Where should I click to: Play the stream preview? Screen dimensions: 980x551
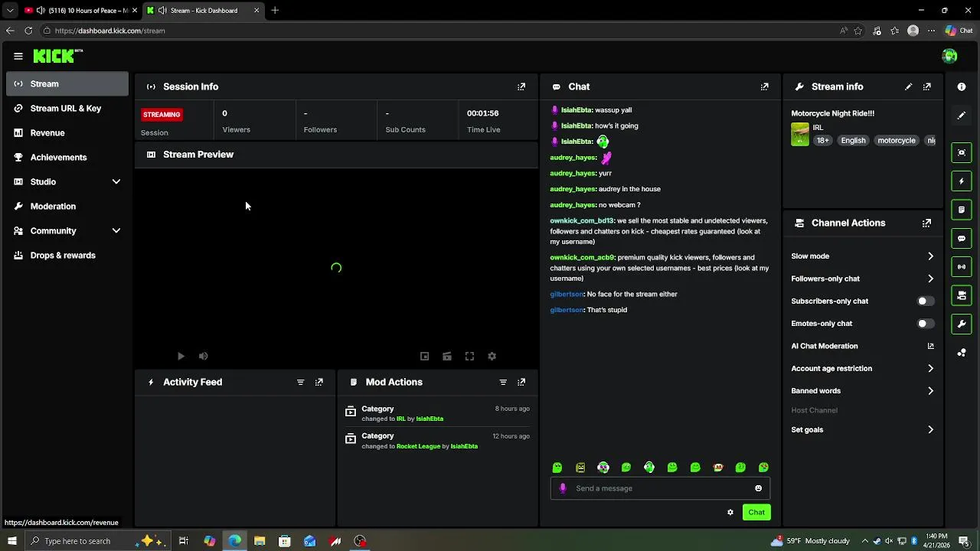(181, 357)
